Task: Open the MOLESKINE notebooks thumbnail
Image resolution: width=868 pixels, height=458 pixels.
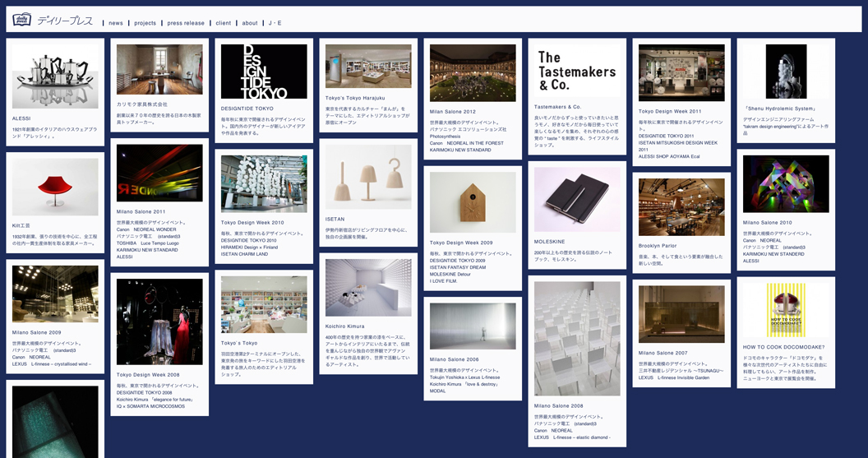Action: [x=577, y=198]
